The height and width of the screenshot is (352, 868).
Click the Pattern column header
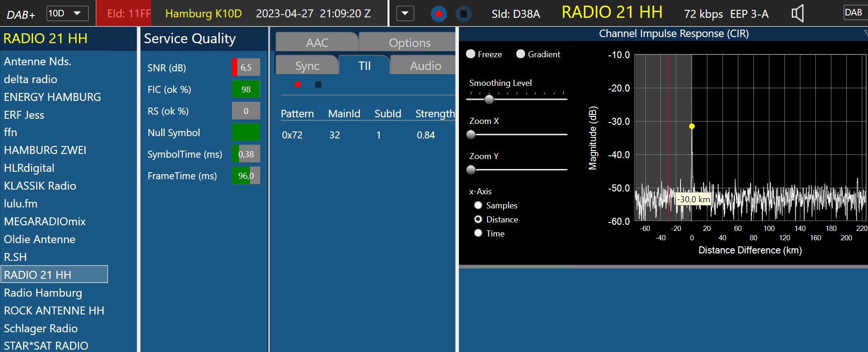[x=297, y=114]
